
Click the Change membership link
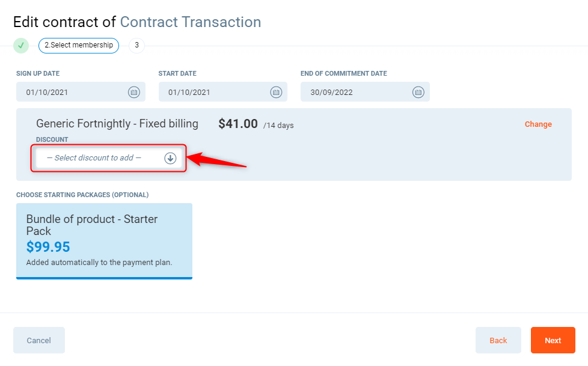538,124
